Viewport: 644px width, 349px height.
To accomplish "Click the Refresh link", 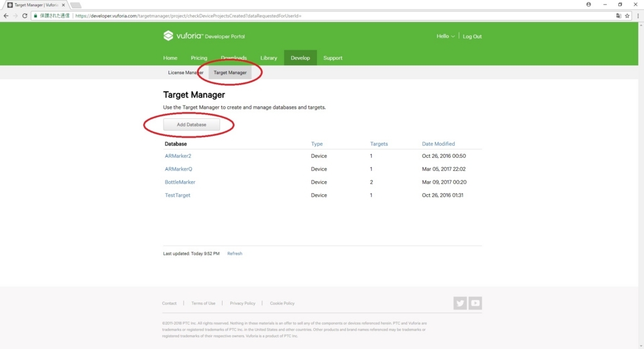I will [x=235, y=254].
